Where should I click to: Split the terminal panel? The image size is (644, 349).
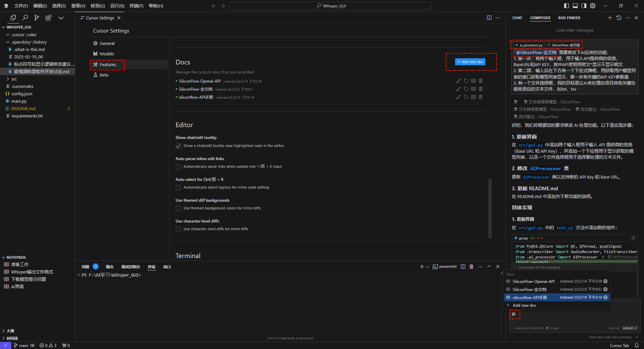click(x=463, y=266)
